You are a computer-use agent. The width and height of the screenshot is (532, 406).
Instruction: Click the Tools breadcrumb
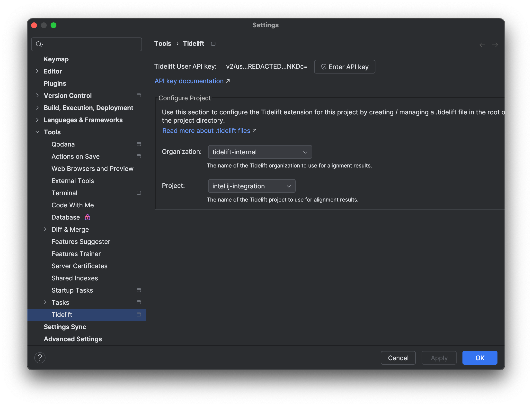pyautogui.click(x=163, y=44)
